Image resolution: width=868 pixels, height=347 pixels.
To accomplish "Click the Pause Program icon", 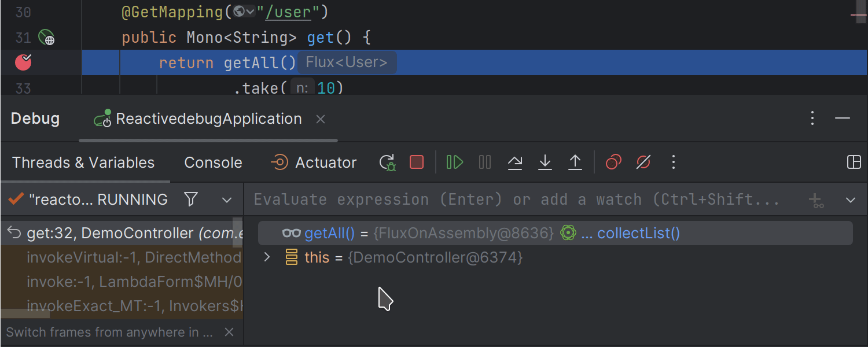I will click(485, 163).
